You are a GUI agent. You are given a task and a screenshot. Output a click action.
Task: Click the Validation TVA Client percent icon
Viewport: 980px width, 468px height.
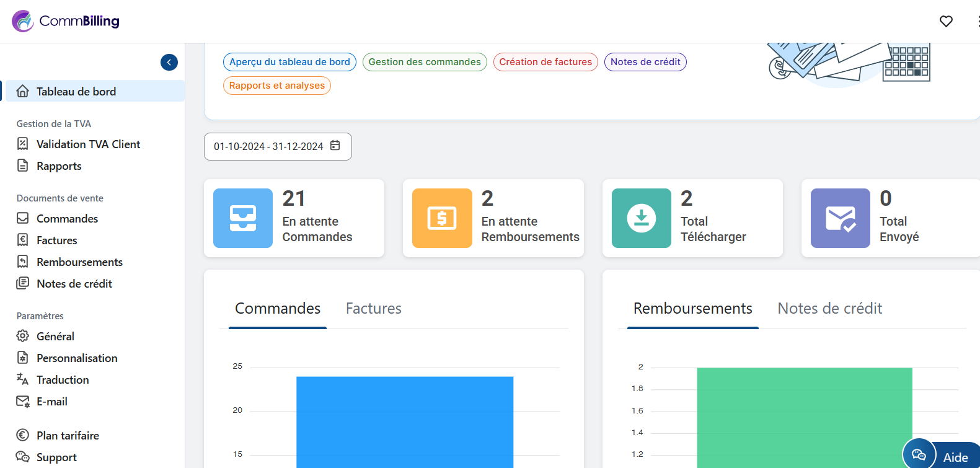pyautogui.click(x=23, y=144)
